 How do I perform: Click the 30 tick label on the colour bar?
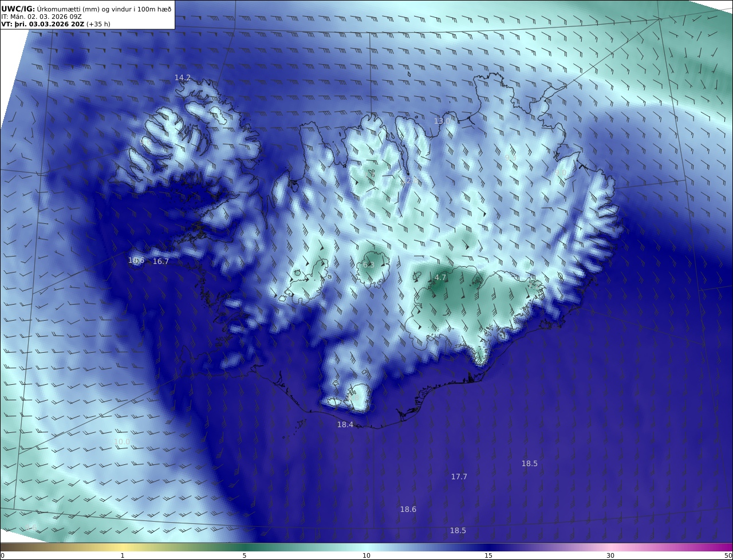tap(610, 555)
